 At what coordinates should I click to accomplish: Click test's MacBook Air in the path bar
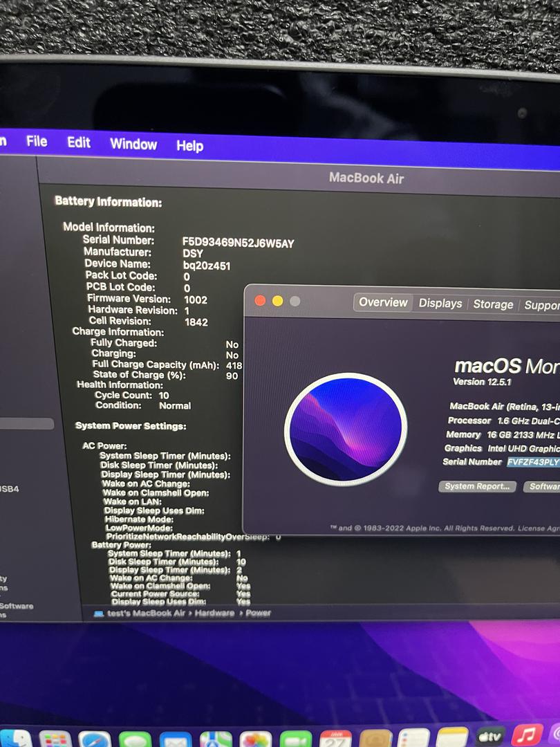point(146,614)
